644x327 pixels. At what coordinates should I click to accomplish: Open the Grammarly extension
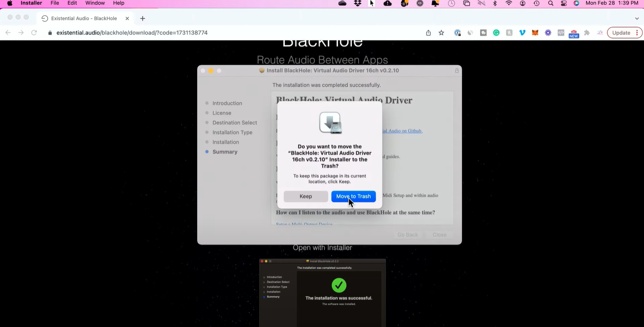click(x=496, y=33)
